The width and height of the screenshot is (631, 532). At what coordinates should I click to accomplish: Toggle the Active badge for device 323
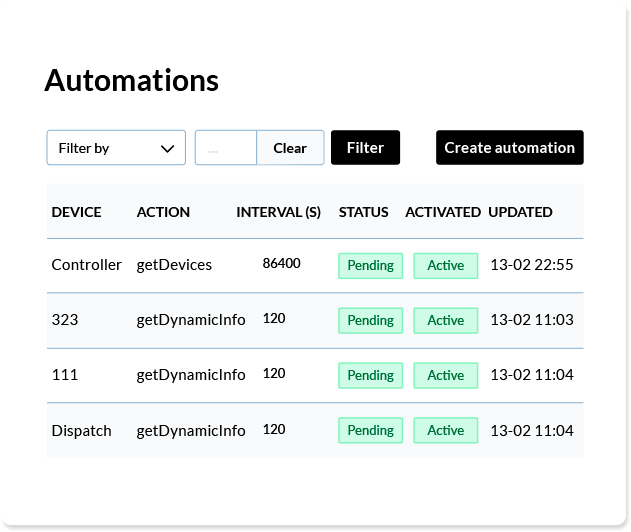446,320
